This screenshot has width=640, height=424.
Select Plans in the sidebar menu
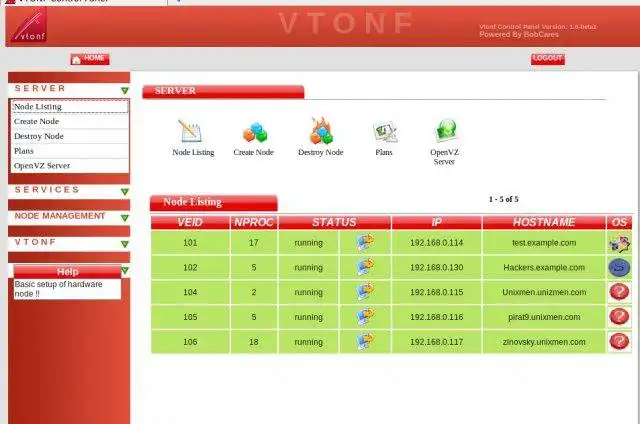[x=70, y=151]
